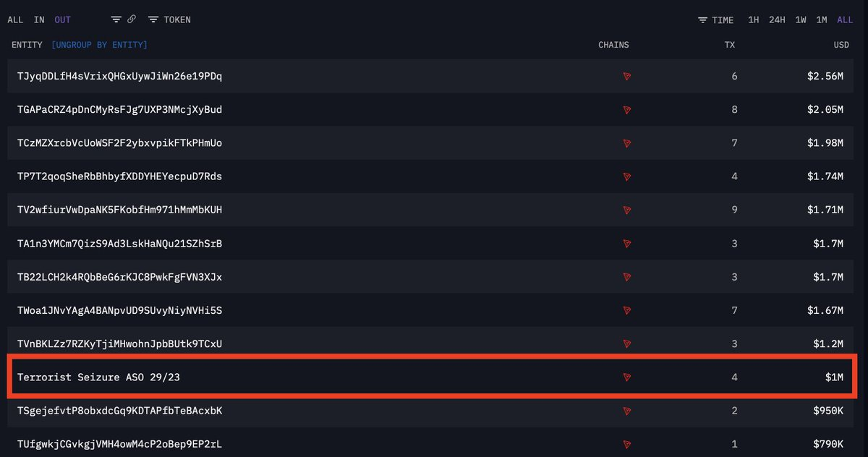The width and height of the screenshot is (868, 457).
Task: Select the 1W time range
Action: point(801,20)
